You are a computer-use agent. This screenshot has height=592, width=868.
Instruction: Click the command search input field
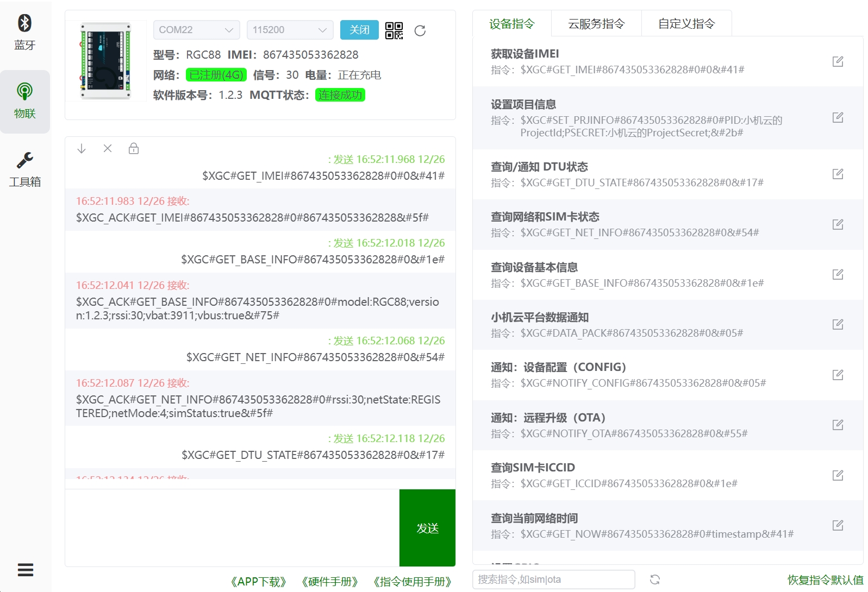point(553,580)
